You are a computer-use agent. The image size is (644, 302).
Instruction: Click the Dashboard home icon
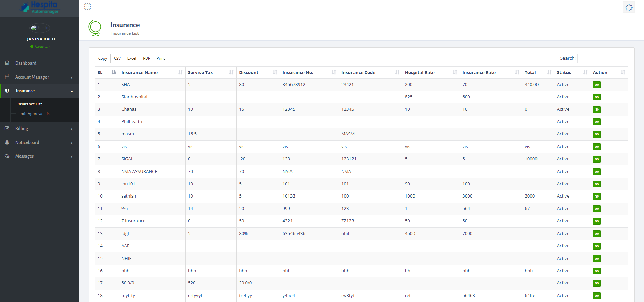(7, 63)
